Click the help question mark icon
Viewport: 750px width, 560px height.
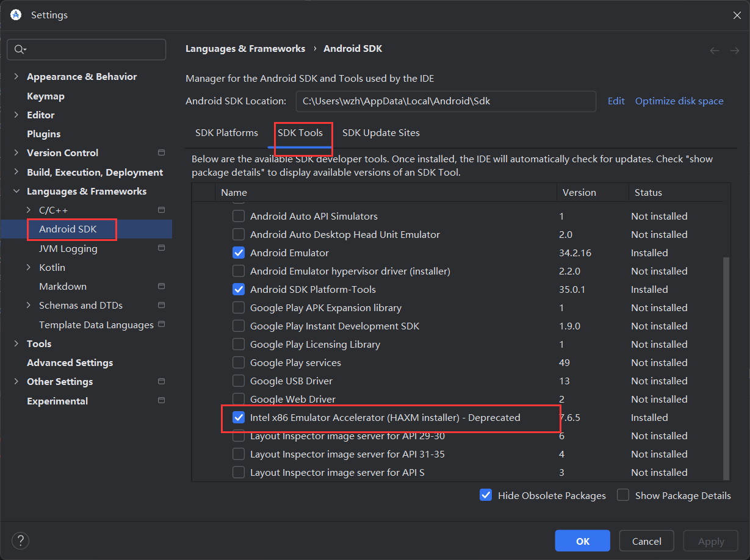click(20, 540)
